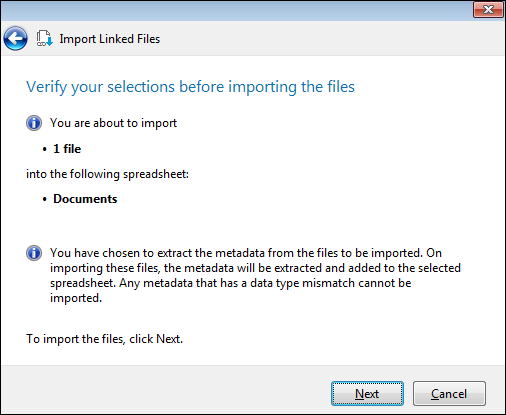
Task: Go back using the blue arrow button
Action: 15,39
